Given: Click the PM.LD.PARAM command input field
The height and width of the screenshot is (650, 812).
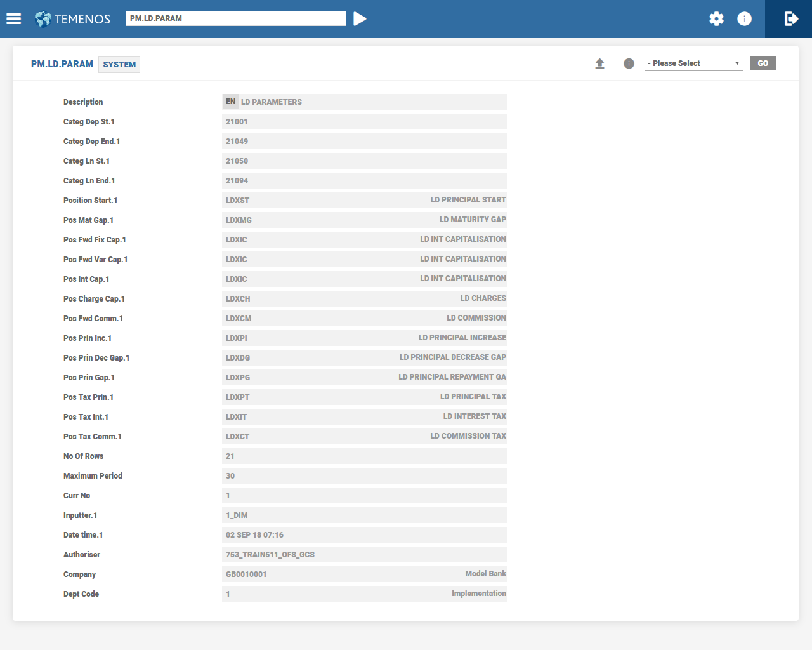Looking at the screenshot, I should [235, 18].
